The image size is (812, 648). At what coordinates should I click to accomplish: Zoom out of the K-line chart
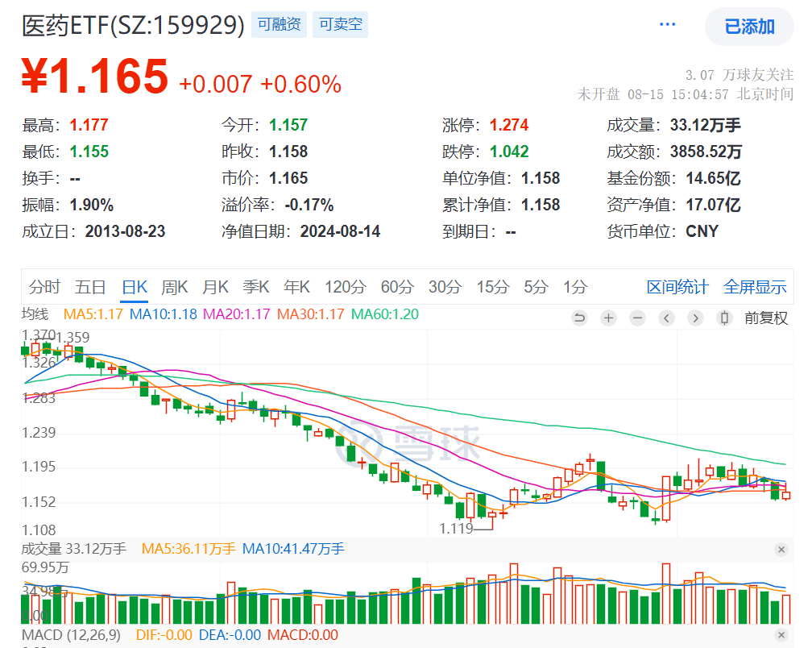point(637,318)
